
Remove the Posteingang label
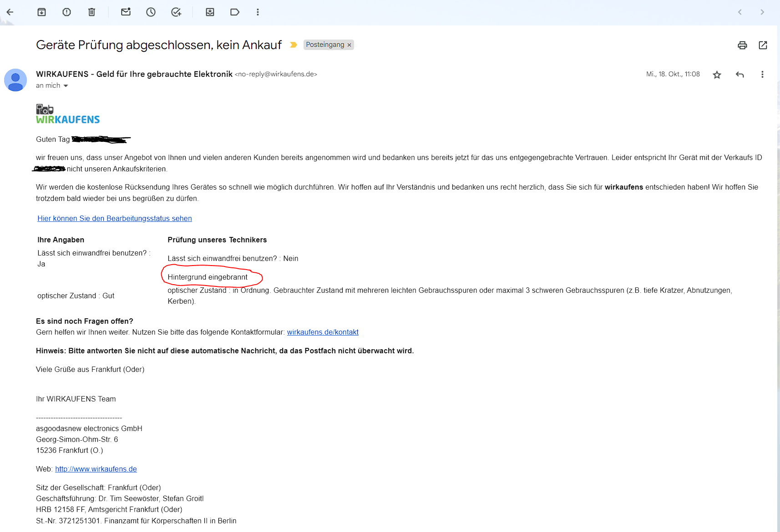click(349, 45)
